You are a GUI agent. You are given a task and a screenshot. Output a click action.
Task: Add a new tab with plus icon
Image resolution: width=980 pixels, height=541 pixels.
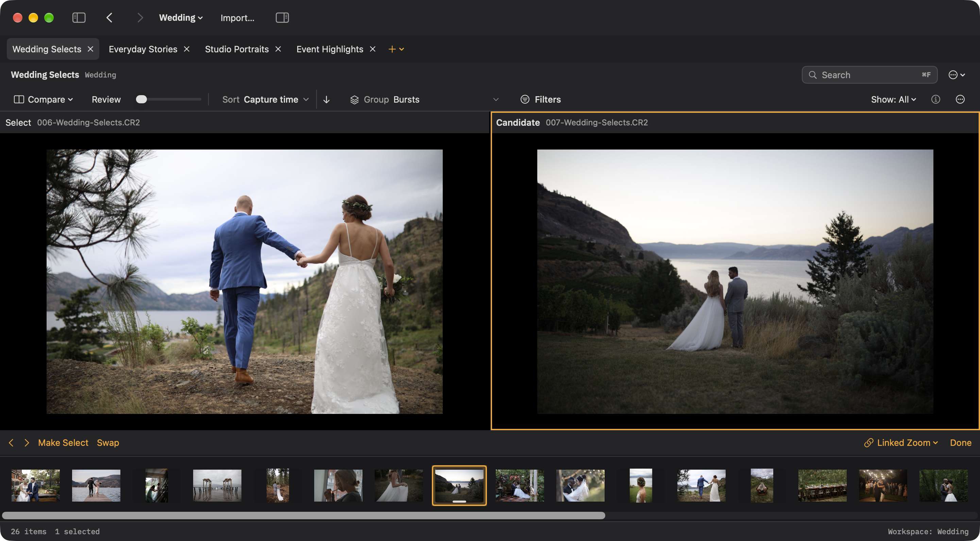click(x=392, y=49)
